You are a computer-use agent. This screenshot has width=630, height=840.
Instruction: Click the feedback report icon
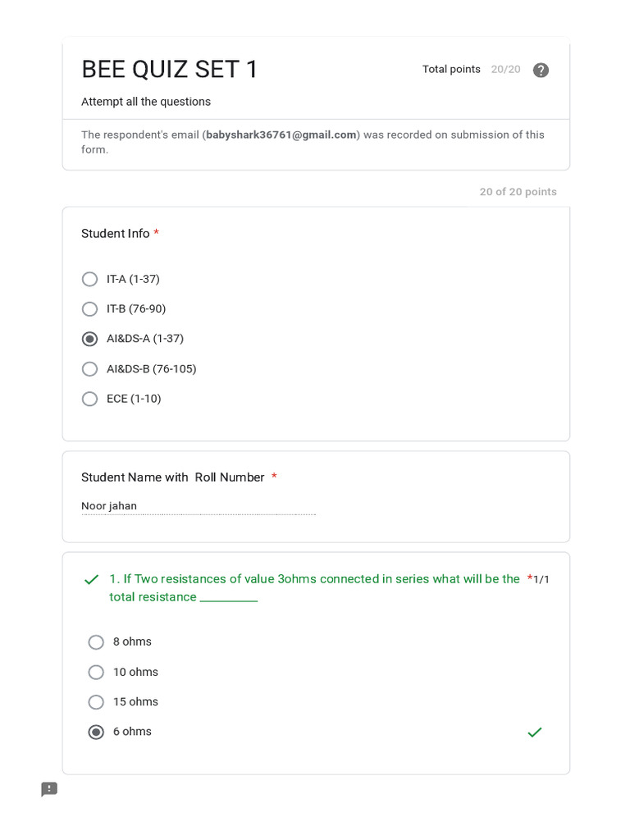coord(49,789)
